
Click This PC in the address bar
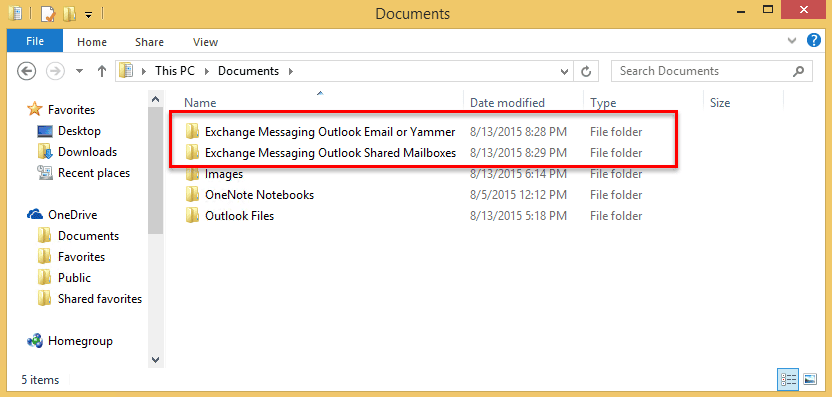point(174,71)
